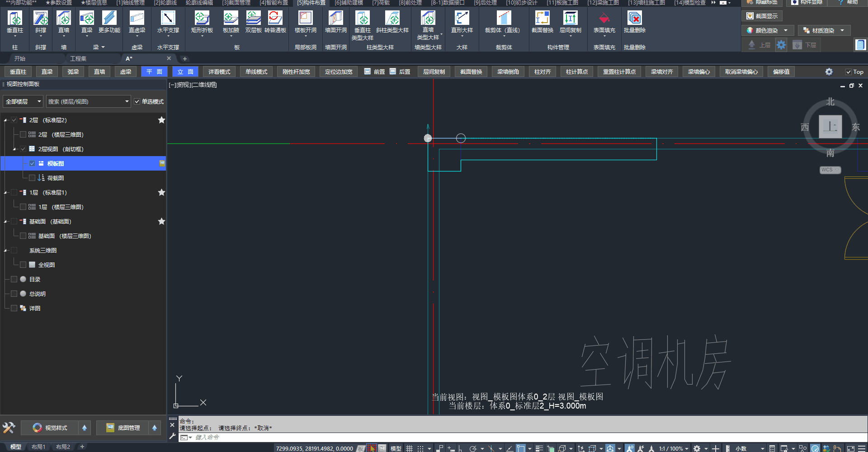Click the 梁墙倒角 button
This screenshot has width=868, height=452.
[x=508, y=72]
